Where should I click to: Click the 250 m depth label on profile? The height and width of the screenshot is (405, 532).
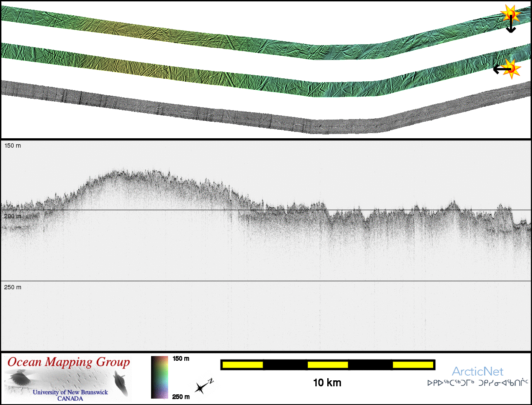12,287
